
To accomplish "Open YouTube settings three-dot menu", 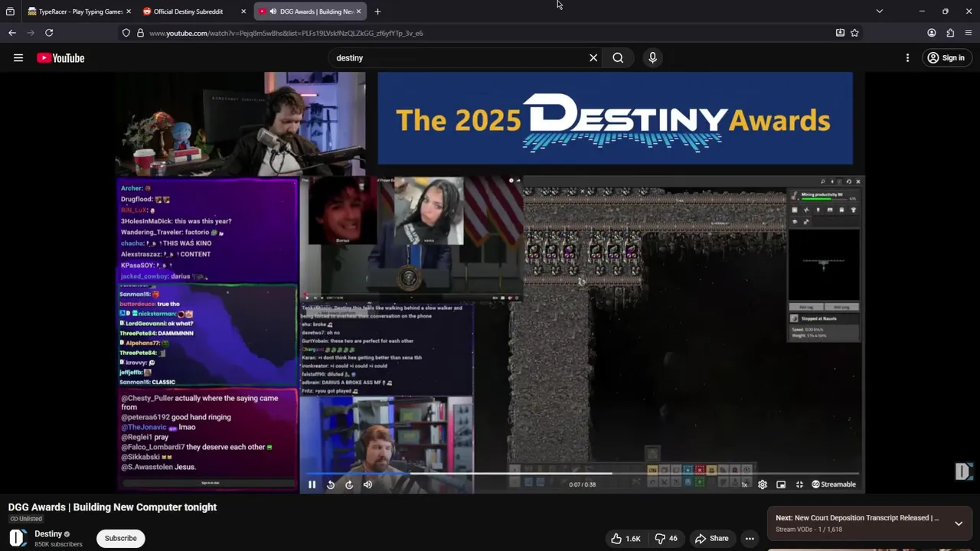I will [x=907, y=57].
